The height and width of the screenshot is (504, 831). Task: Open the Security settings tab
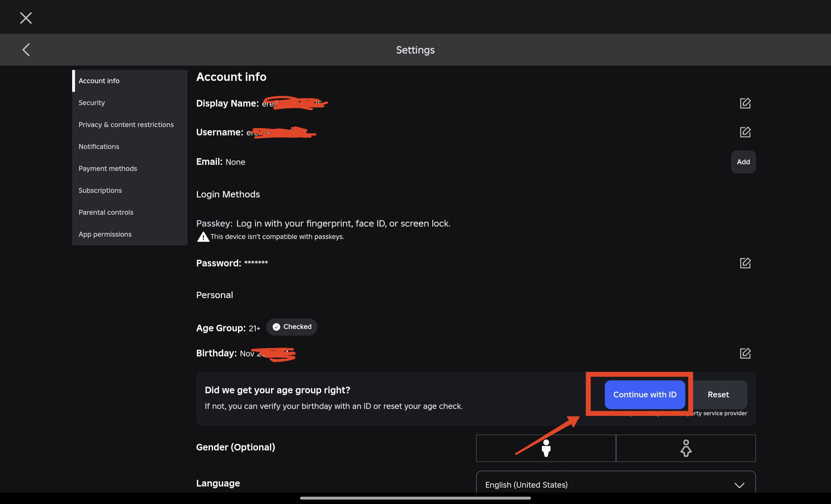tap(130, 103)
